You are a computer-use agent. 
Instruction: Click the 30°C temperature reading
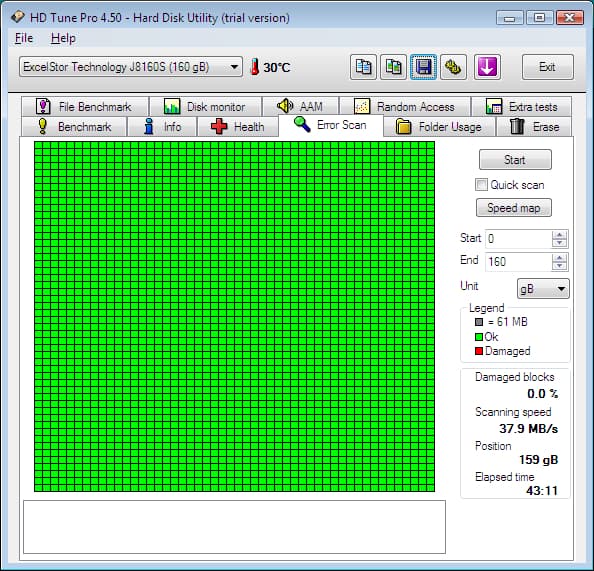[277, 67]
